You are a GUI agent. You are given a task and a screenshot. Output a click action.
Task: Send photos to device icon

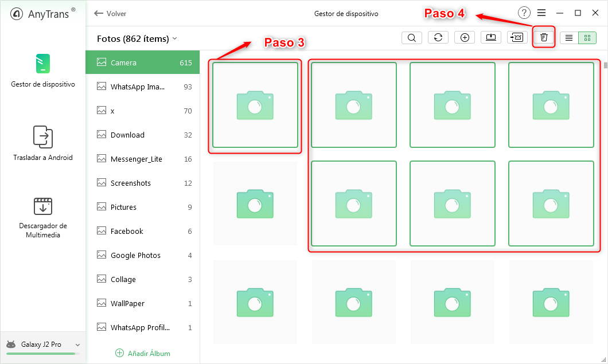tap(517, 37)
